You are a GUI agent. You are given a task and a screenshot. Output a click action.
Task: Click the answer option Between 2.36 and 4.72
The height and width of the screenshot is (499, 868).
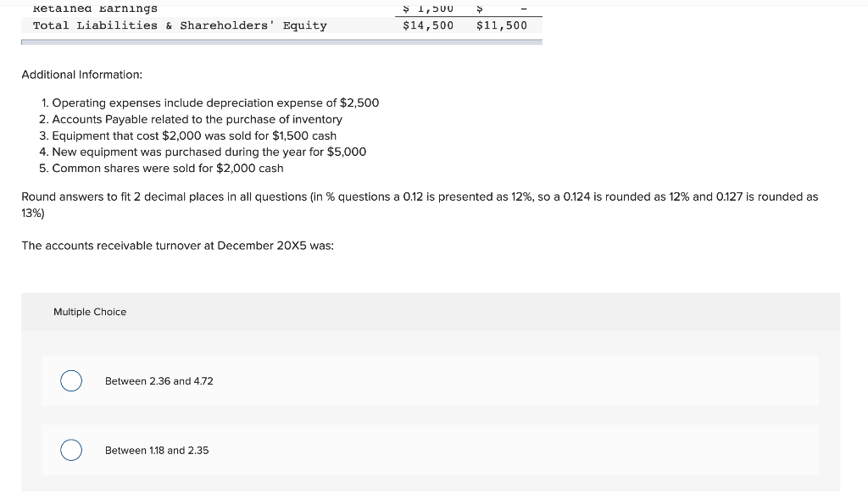pyautogui.click(x=159, y=381)
